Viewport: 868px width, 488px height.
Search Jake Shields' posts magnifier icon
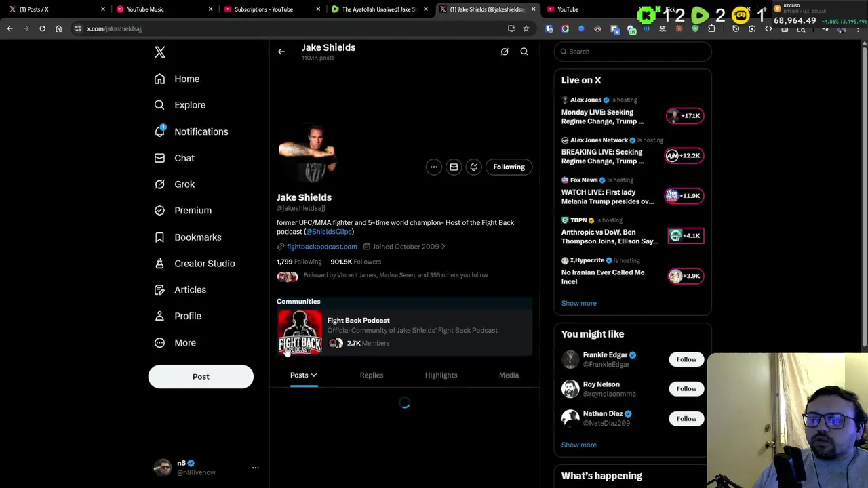524,52
